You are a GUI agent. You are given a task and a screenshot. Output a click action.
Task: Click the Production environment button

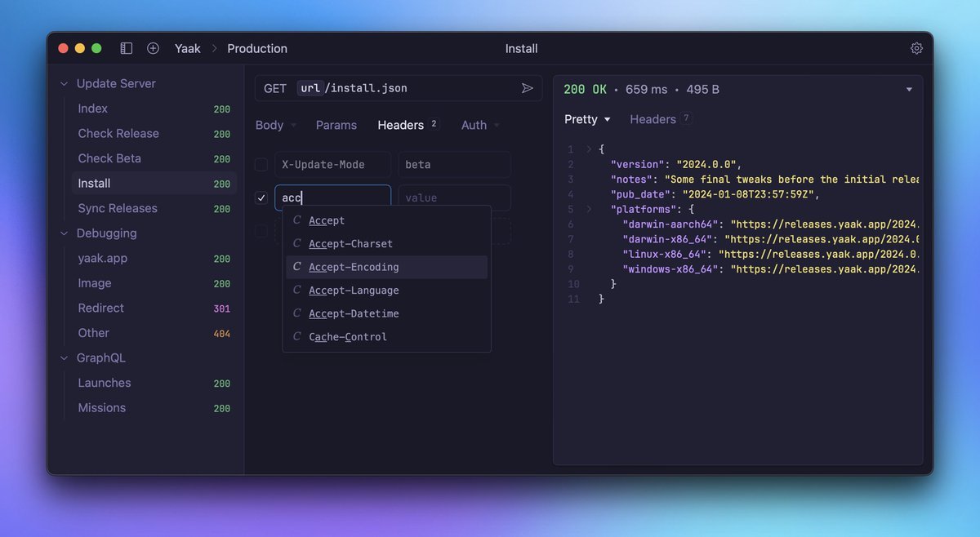(257, 48)
